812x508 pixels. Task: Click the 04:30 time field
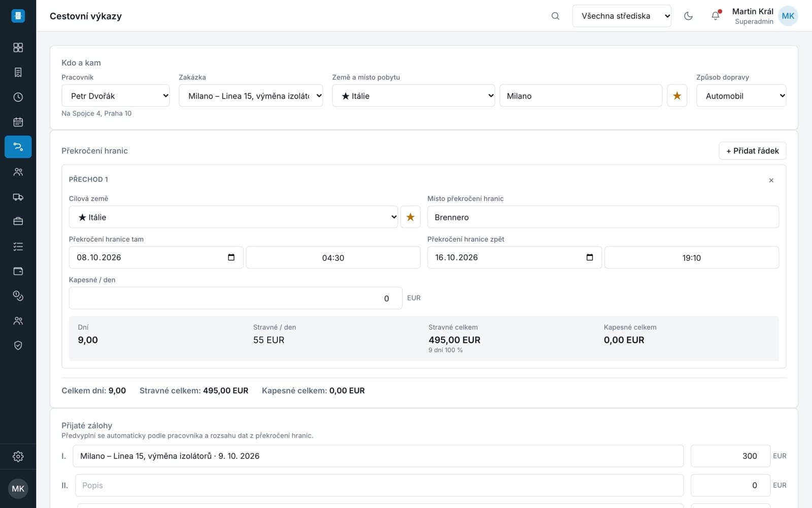pyautogui.click(x=333, y=258)
